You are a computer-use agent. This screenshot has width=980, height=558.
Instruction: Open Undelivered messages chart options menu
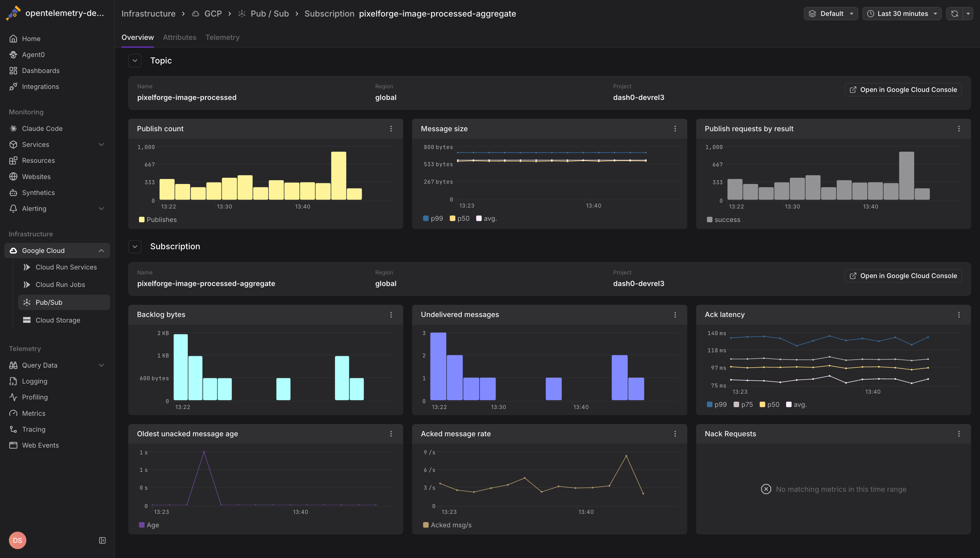[675, 315]
